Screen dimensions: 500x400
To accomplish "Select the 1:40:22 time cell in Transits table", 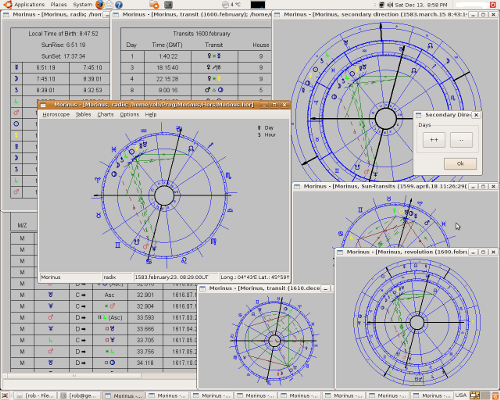I will [x=168, y=56].
